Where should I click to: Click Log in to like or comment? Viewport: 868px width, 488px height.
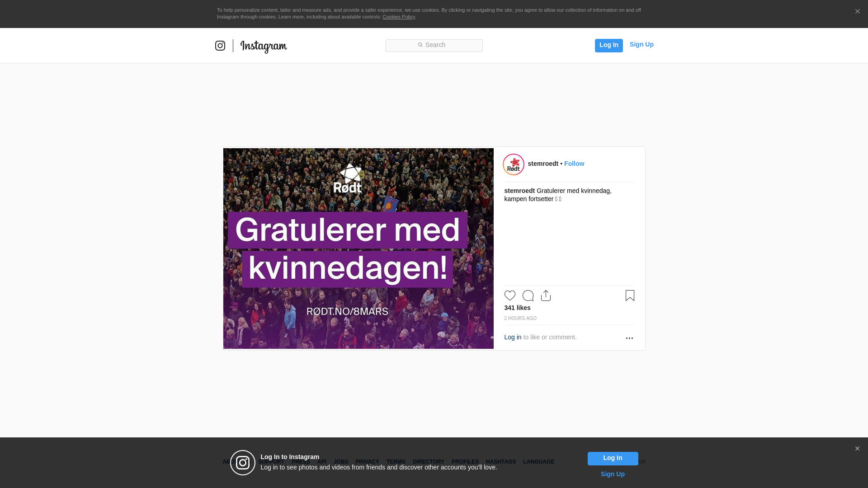click(513, 337)
